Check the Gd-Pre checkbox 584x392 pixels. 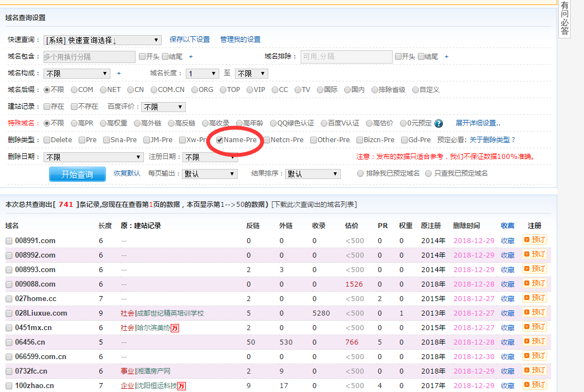[404, 140]
